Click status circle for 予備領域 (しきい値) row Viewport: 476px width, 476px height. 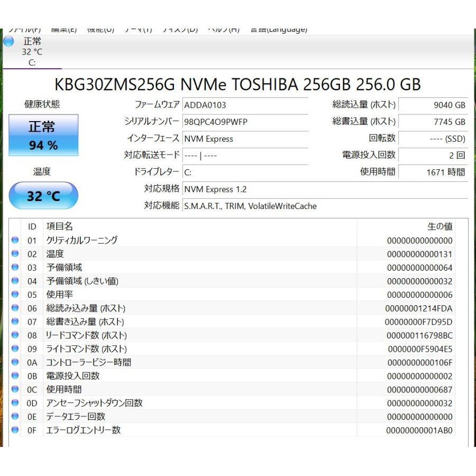15,281
